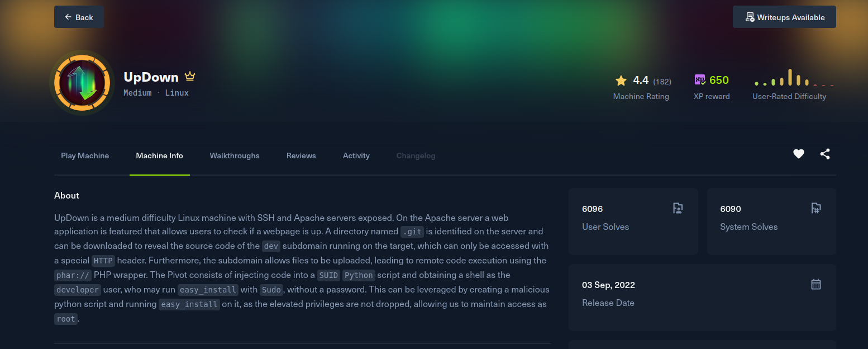This screenshot has height=349, width=868.
Task: Click the 4.4 rating value
Action: (641, 81)
